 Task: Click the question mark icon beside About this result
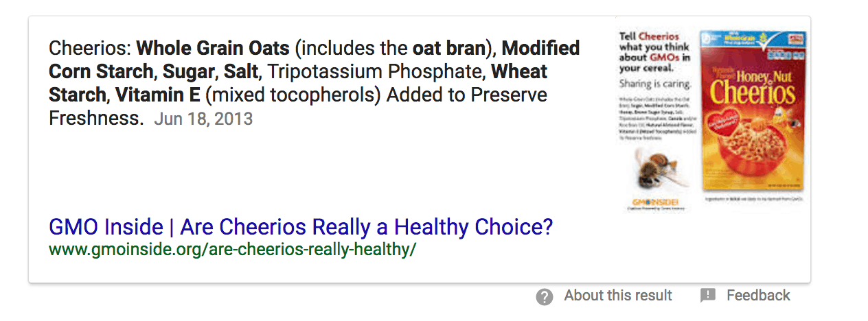pyautogui.click(x=545, y=296)
